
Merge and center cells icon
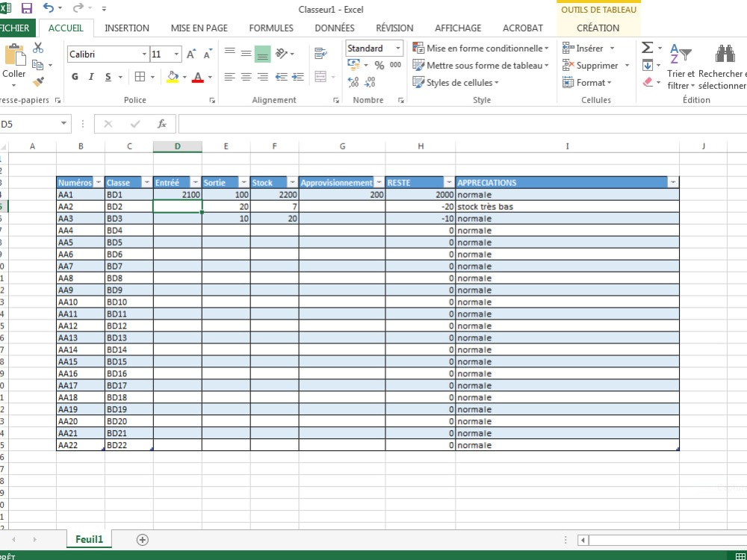click(x=320, y=77)
